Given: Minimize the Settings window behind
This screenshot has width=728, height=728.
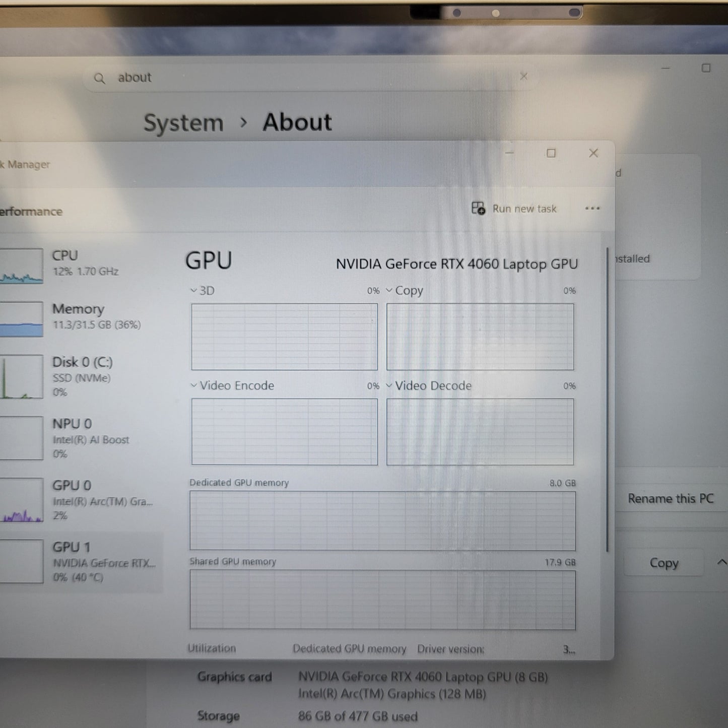Looking at the screenshot, I should pyautogui.click(x=666, y=68).
